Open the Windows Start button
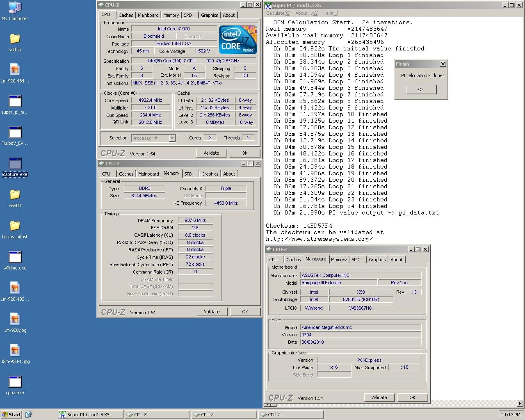 (x=11, y=415)
